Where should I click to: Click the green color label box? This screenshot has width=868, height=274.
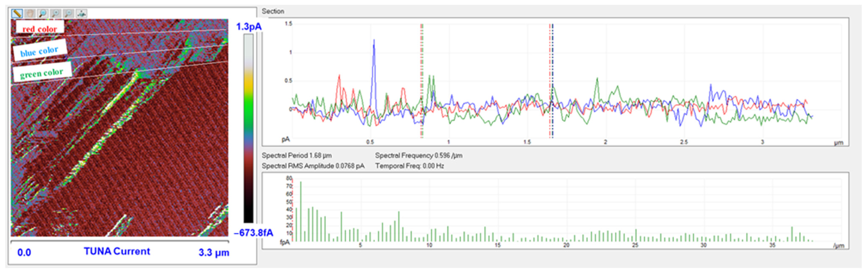tap(42, 72)
